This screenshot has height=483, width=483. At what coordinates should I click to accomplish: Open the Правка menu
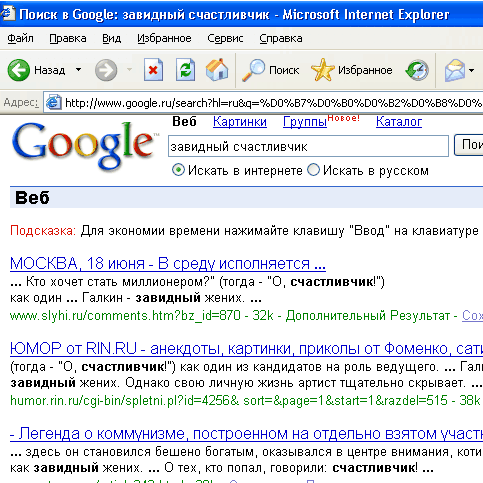tap(68, 38)
